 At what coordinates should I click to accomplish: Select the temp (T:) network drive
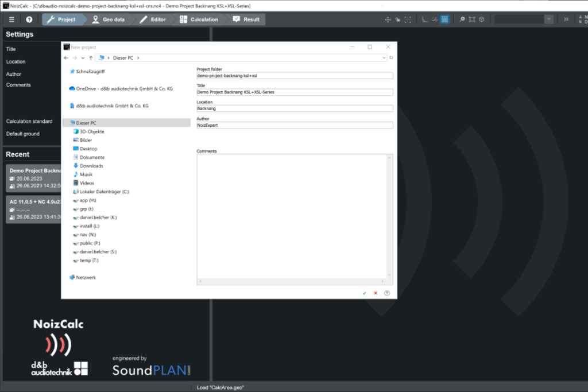(86, 261)
